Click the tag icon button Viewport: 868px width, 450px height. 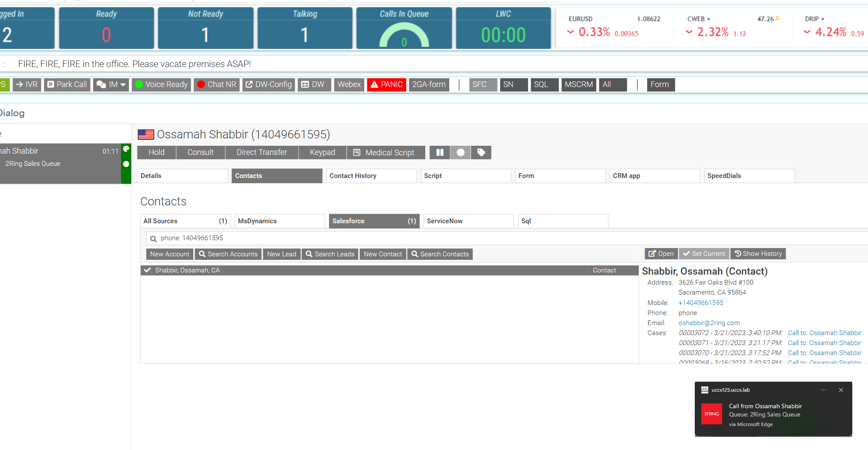pyautogui.click(x=481, y=152)
